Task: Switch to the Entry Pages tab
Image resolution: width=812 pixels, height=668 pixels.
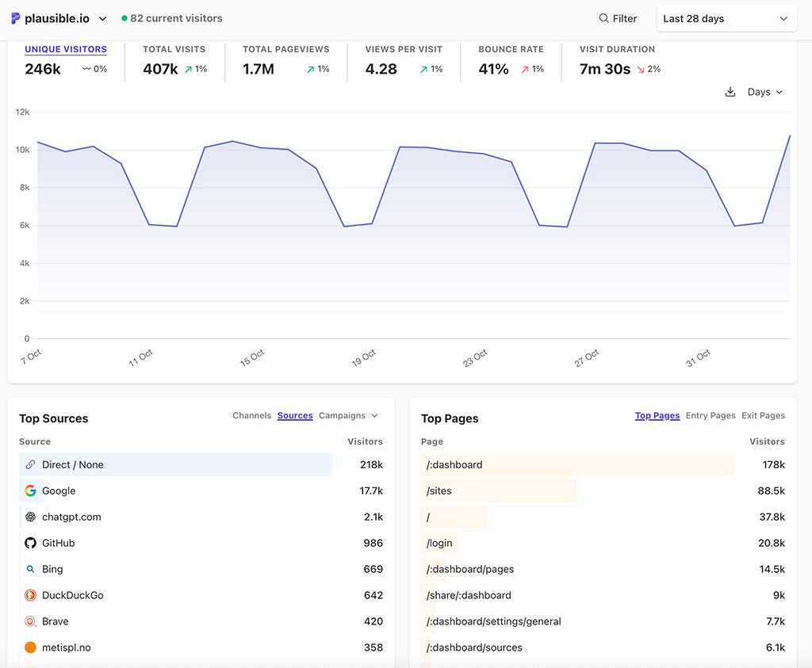Action: coord(710,415)
